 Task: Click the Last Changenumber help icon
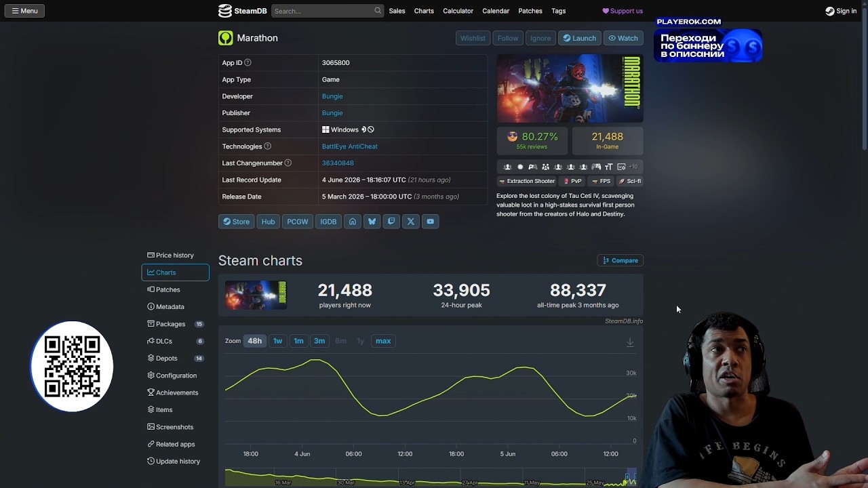(x=288, y=163)
